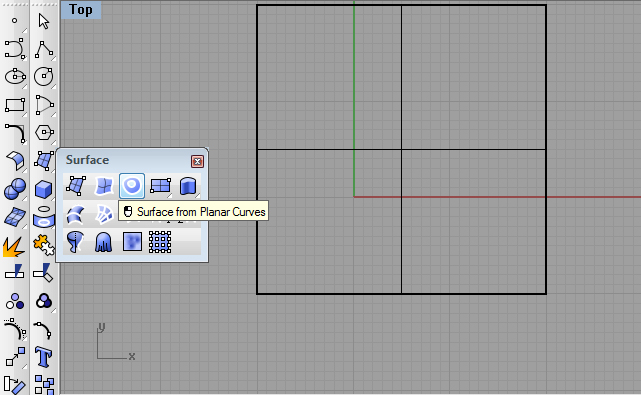Viewport: 641px width, 395px height.
Task: Select the Polyline tool
Action: (43, 49)
